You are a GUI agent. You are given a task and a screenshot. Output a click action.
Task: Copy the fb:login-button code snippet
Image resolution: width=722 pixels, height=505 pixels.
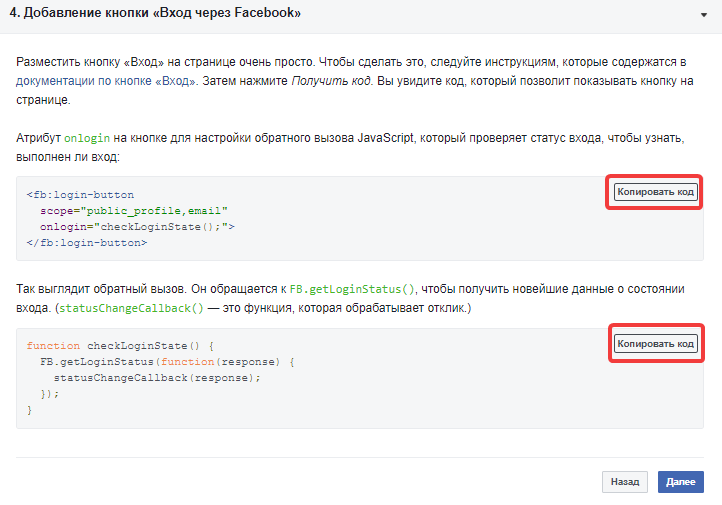[x=655, y=192]
